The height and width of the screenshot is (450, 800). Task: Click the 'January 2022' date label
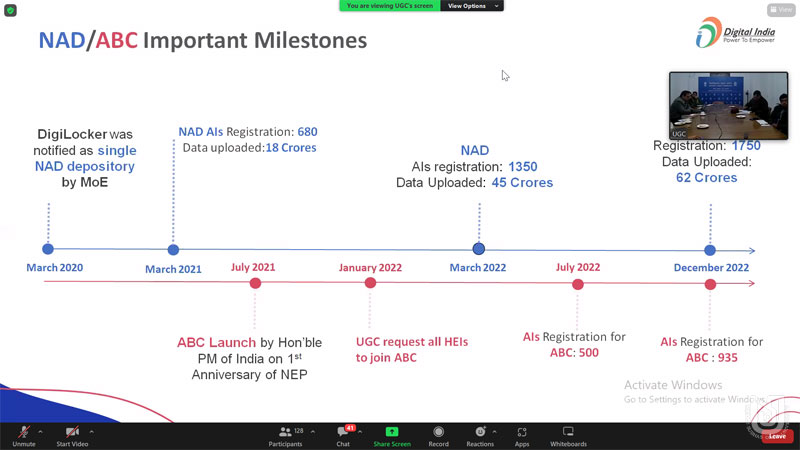pyautogui.click(x=370, y=267)
